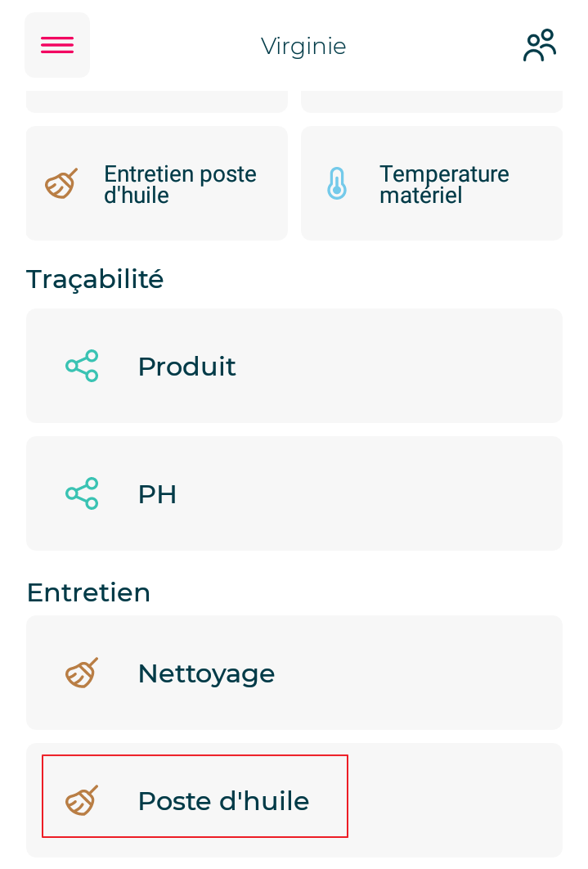Open the hamburger menu

tap(57, 45)
